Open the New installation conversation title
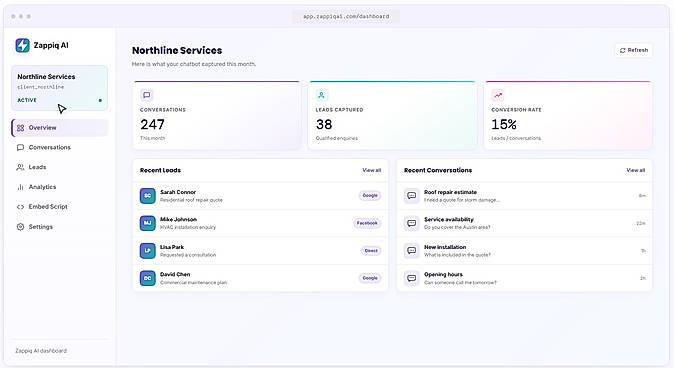 445,247
